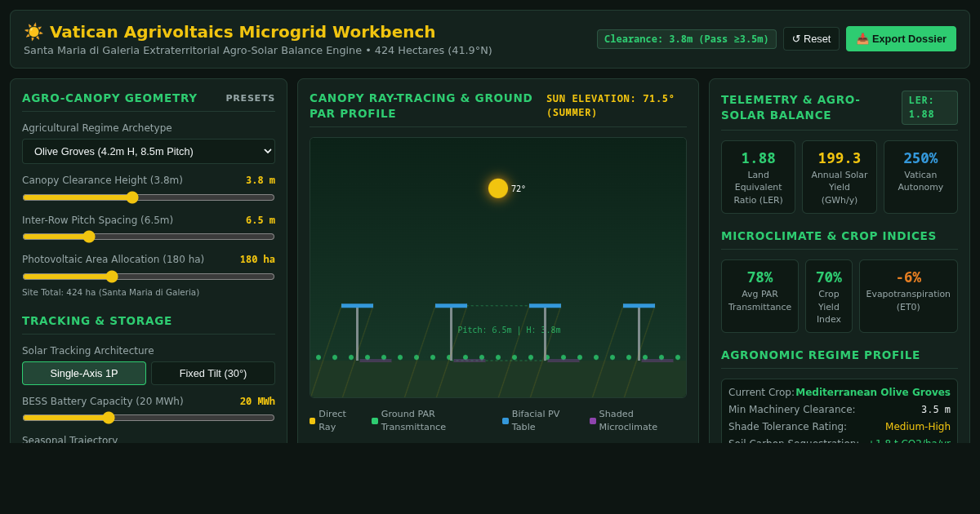Image resolution: width=980 pixels, height=514 pixels.
Task: Adjust the Inter-Row Pitch Spacing slider
Action: click(149, 237)
